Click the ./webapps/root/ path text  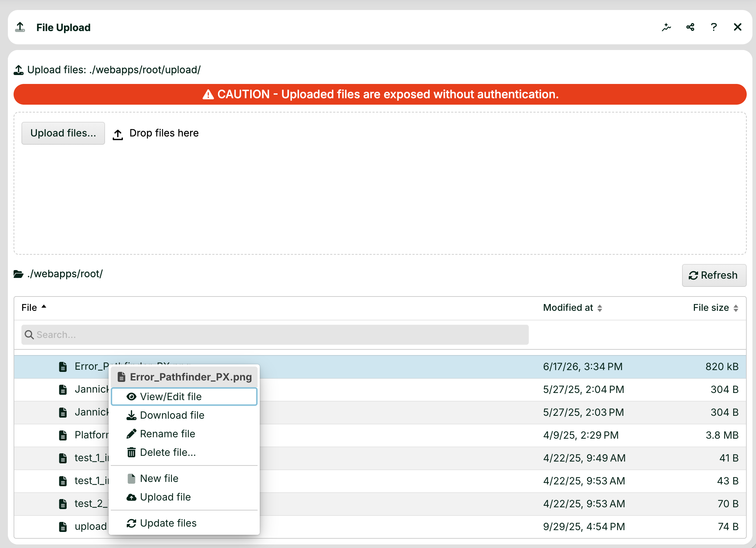tap(65, 274)
